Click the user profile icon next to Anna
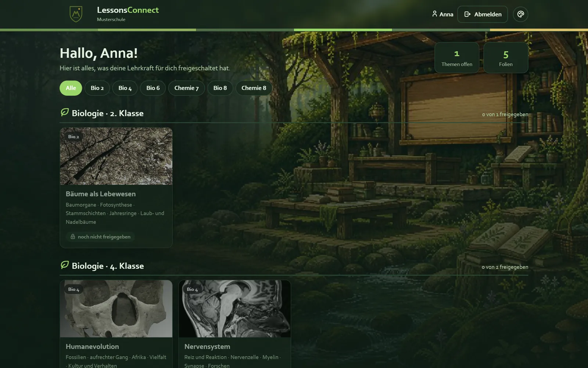This screenshot has height=368, width=588. pyautogui.click(x=435, y=14)
